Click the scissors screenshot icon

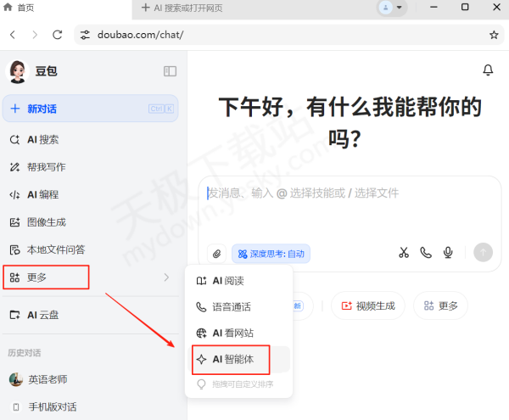(x=404, y=253)
